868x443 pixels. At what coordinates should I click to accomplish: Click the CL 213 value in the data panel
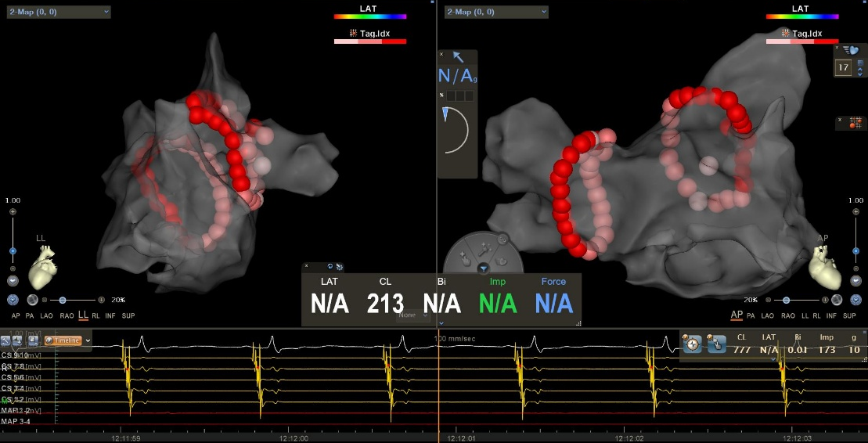pyautogui.click(x=385, y=304)
